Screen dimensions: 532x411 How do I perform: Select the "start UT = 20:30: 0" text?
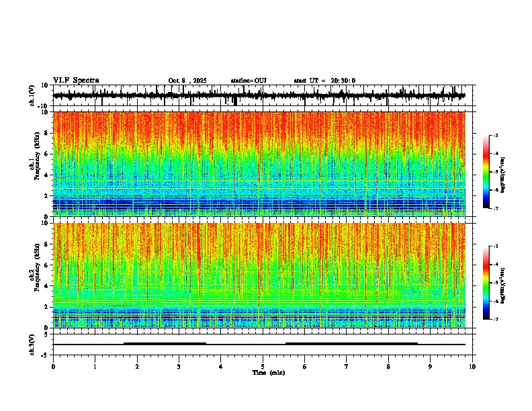(x=324, y=81)
